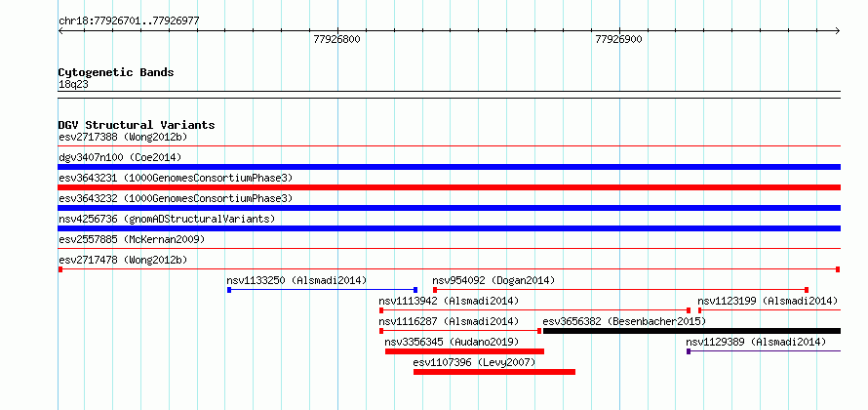The width and height of the screenshot is (868, 410).
Task: Click the red line glyph of nsv954092
Action: [x=620, y=290]
